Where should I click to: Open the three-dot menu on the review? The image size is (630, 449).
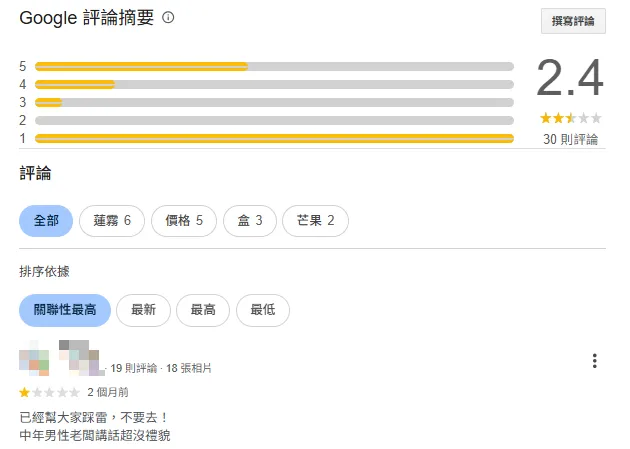(x=595, y=361)
